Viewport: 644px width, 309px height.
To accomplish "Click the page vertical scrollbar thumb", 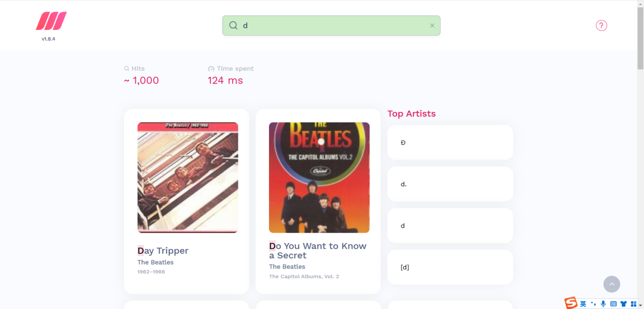I will click(x=640, y=38).
